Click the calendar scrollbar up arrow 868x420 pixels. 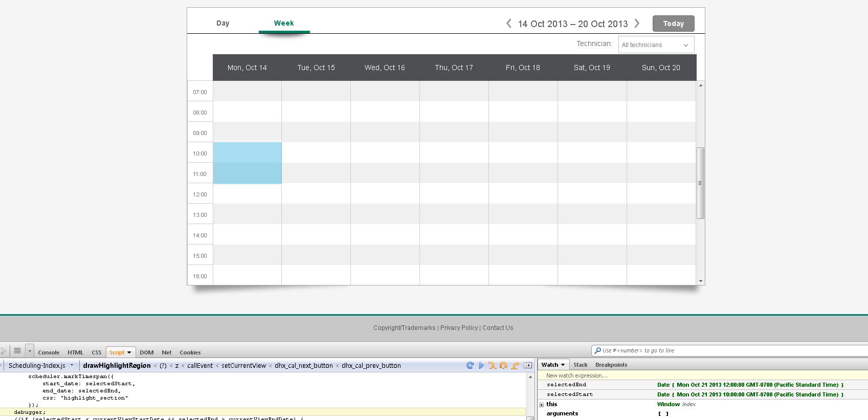(701, 85)
